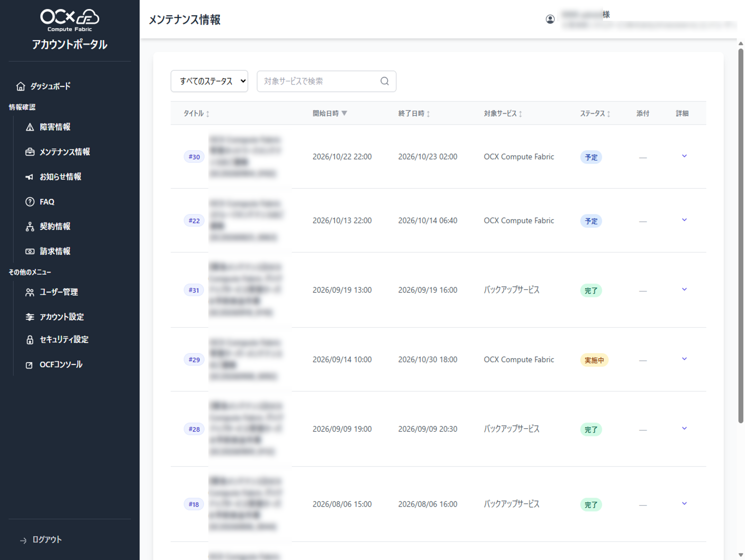Click the user profile avatar icon
Image resolution: width=745 pixels, height=560 pixels.
pos(550,19)
